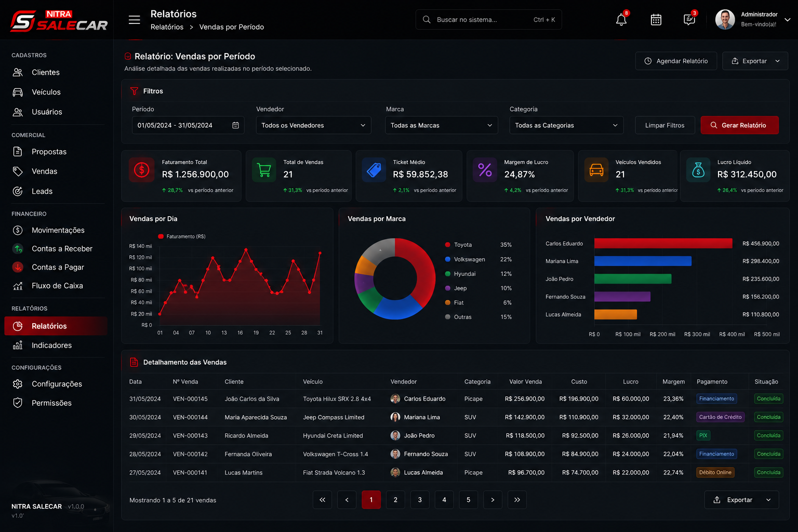Click the Faturamento Total dollar icon
Viewport: 798px width, 532px height.
coord(142,170)
